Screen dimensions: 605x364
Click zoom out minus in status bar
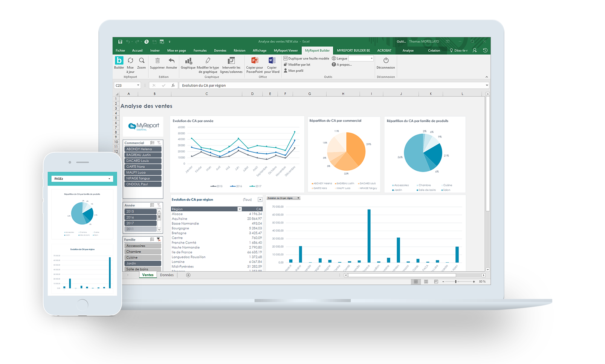click(x=443, y=281)
